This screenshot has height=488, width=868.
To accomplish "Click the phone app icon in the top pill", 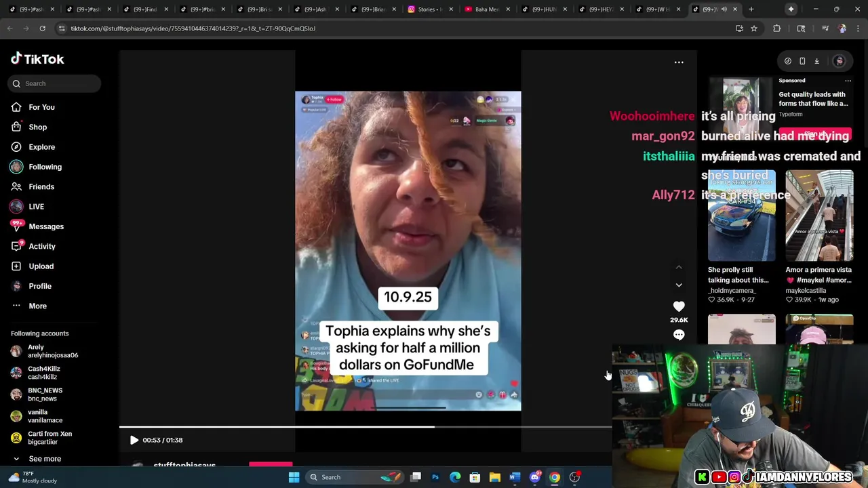I will point(802,61).
